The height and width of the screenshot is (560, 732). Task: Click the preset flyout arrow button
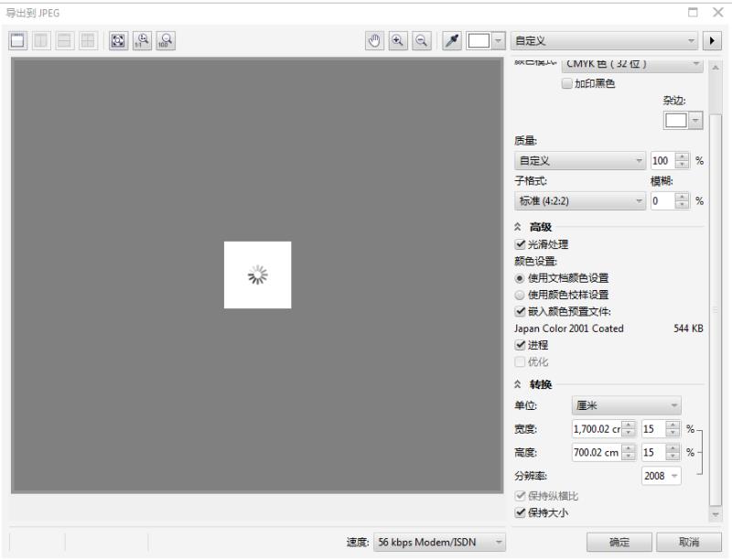[x=712, y=40]
